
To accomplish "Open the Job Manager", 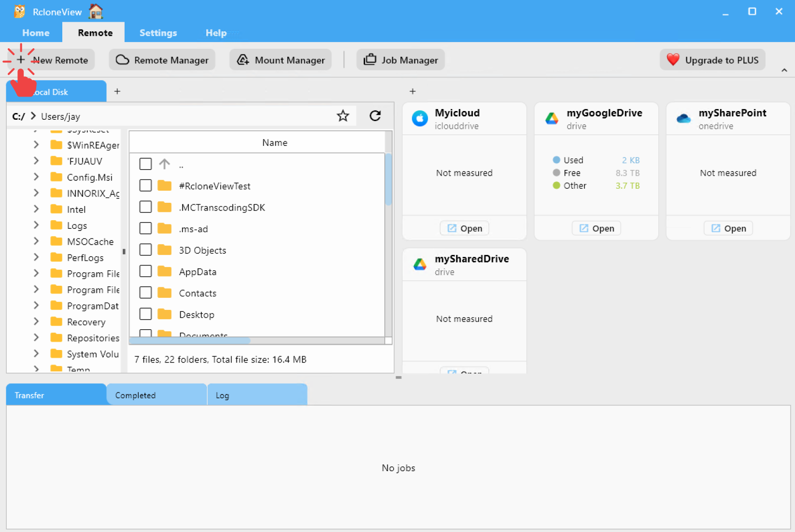I will coord(400,60).
